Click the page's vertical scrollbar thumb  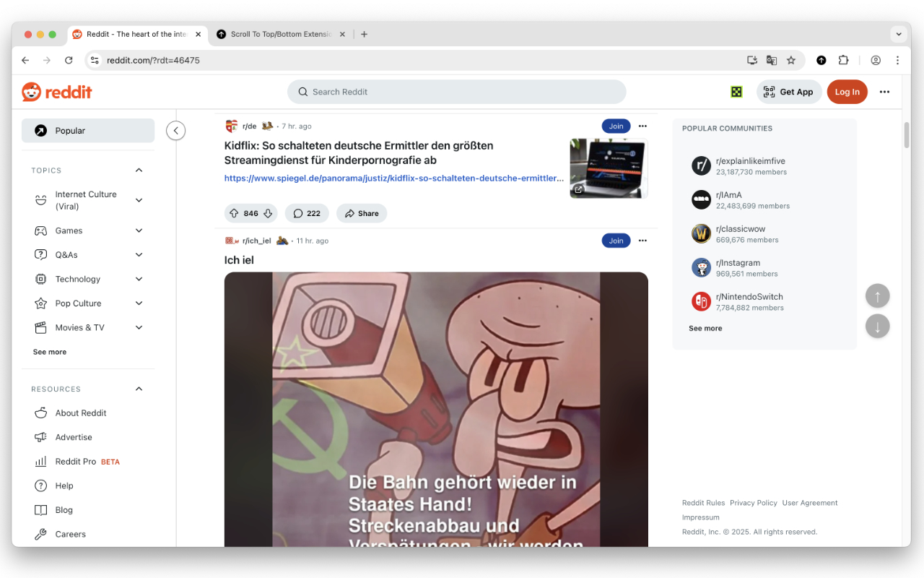pos(907,135)
